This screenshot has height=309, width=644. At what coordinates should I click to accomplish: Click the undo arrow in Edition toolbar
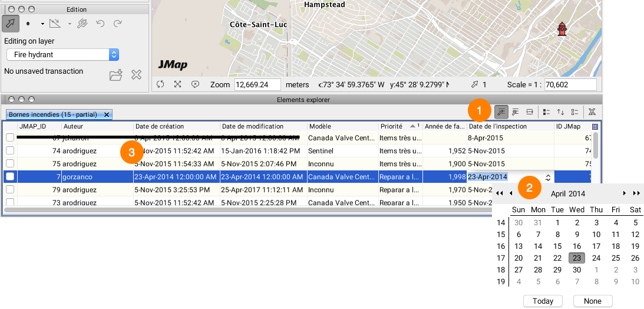[100, 24]
